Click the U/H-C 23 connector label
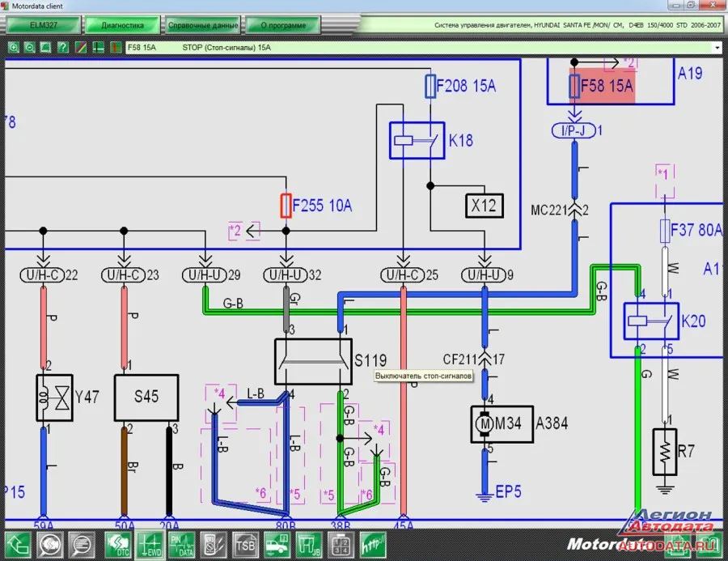Screen dimensions: 728x561 click(130, 275)
